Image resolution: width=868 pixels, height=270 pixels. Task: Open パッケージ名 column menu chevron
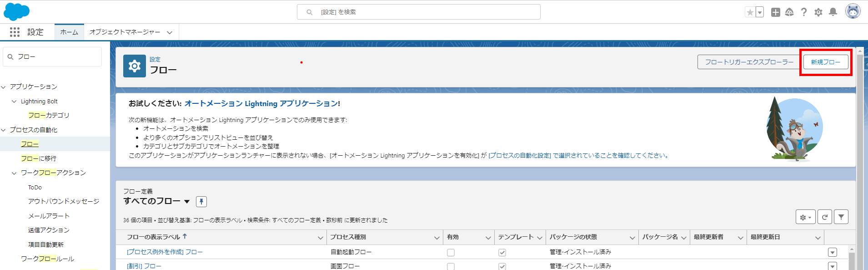click(684, 238)
